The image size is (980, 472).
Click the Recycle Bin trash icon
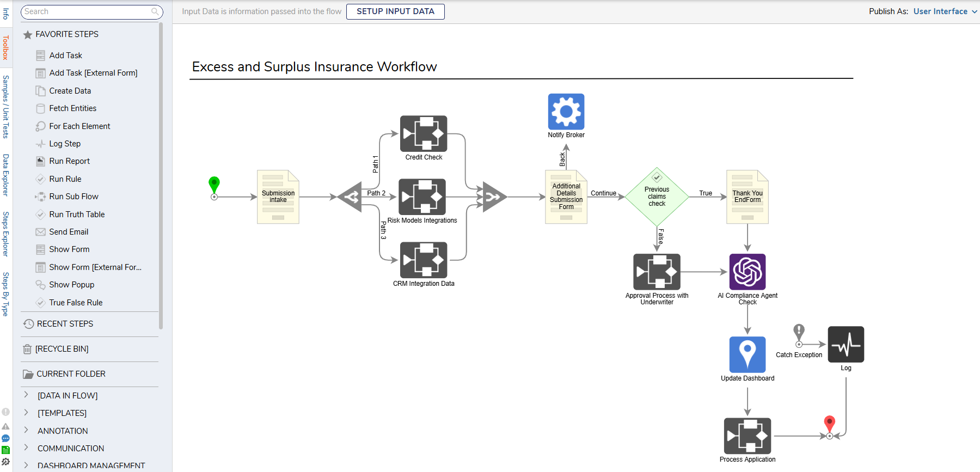tap(27, 350)
